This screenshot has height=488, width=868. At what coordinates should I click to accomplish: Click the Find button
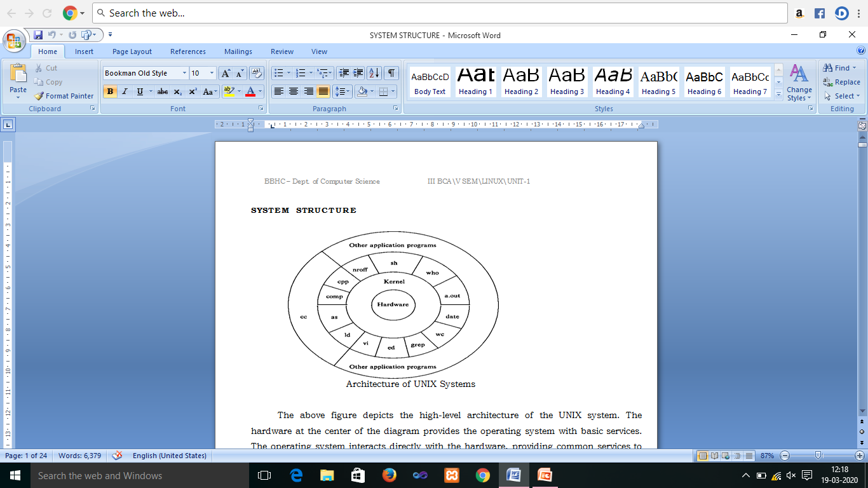[839, 68]
